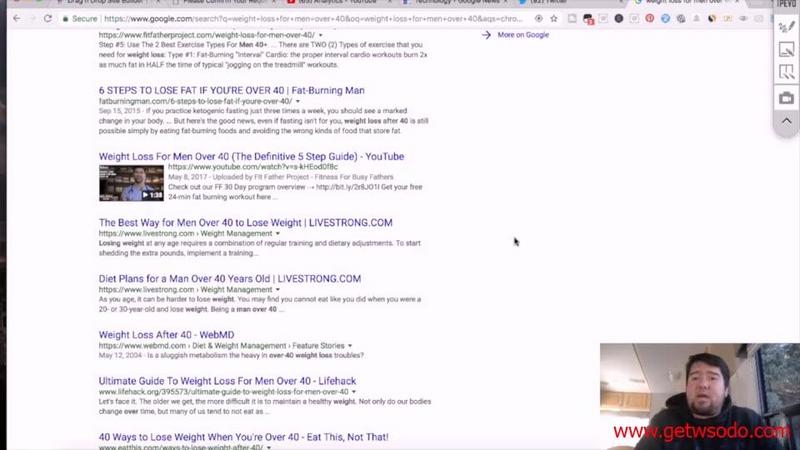
Task: Click the Sep 15, 2015 date text
Action: 119,111
